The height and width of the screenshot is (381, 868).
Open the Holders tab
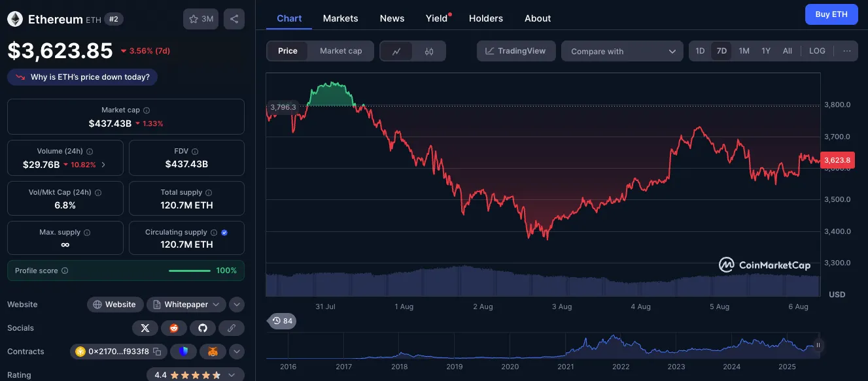click(x=485, y=18)
